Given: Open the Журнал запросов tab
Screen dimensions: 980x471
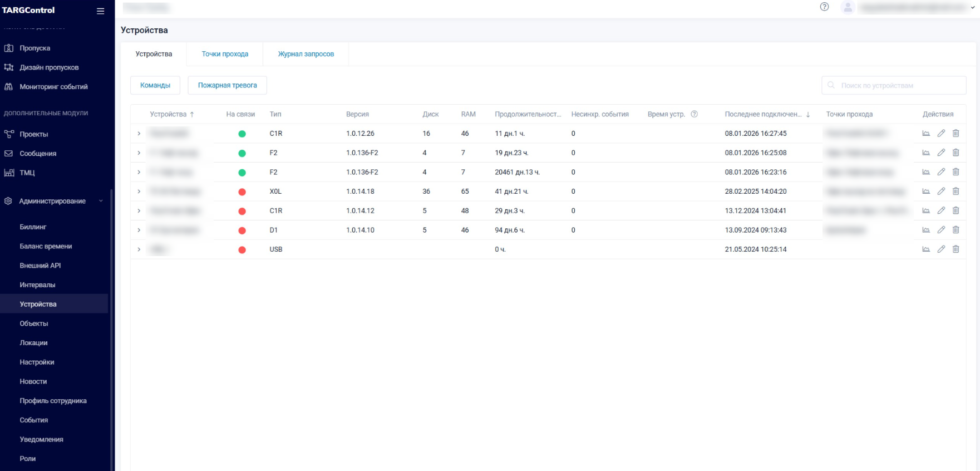Looking at the screenshot, I should (306, 54).
